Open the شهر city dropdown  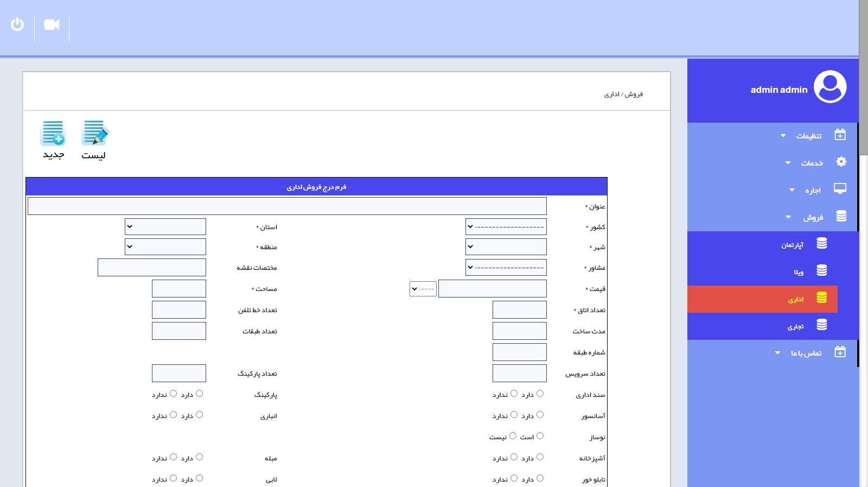[506, 247]
